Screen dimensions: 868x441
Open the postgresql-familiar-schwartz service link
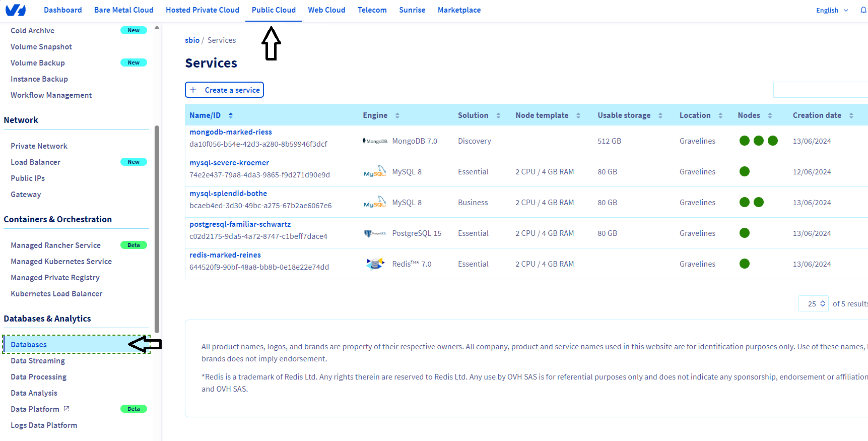(x=240, y=224)
